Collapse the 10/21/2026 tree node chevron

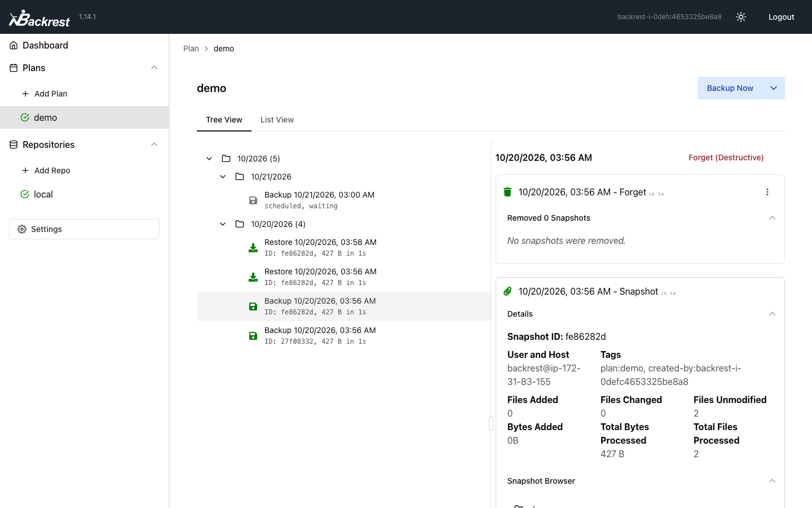coord(223,177)
